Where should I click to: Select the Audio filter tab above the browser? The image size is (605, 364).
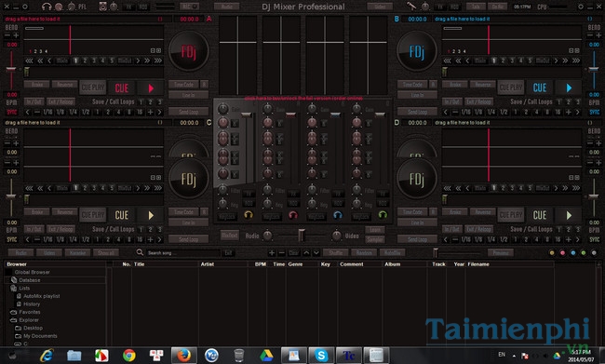20,253
